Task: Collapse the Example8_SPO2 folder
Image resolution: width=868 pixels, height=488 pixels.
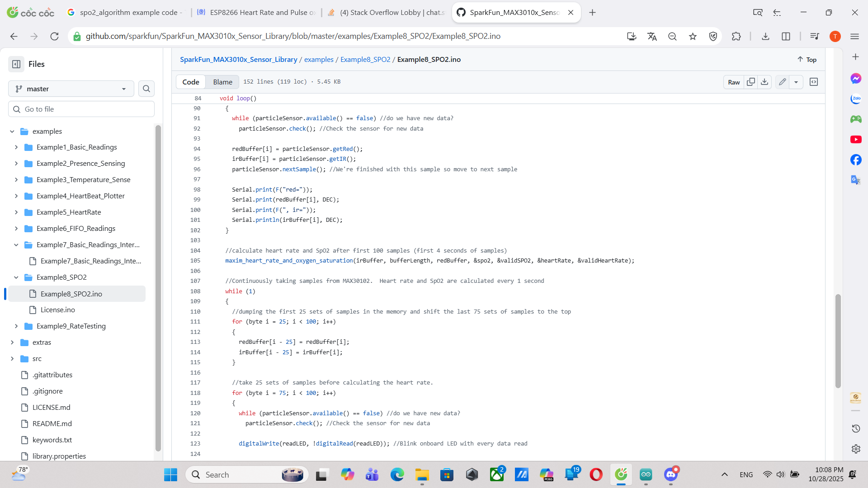Action: point(16,277)
